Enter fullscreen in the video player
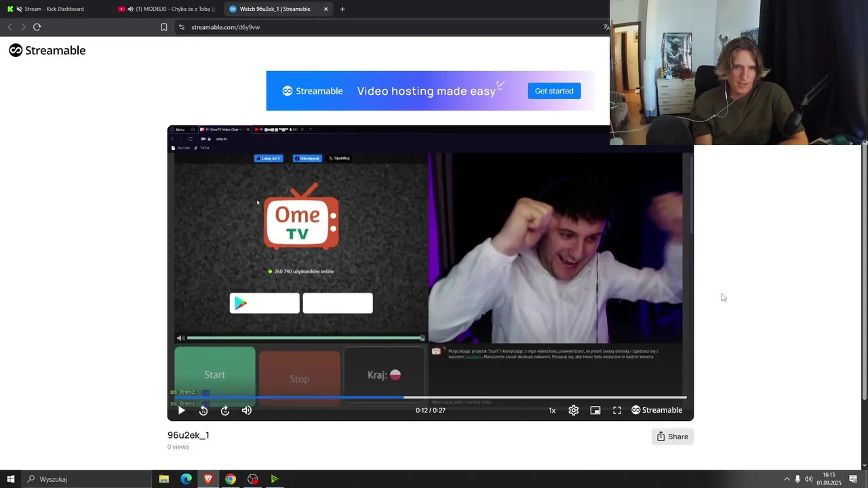Screen dimensions: 868x488 [617, 410]
